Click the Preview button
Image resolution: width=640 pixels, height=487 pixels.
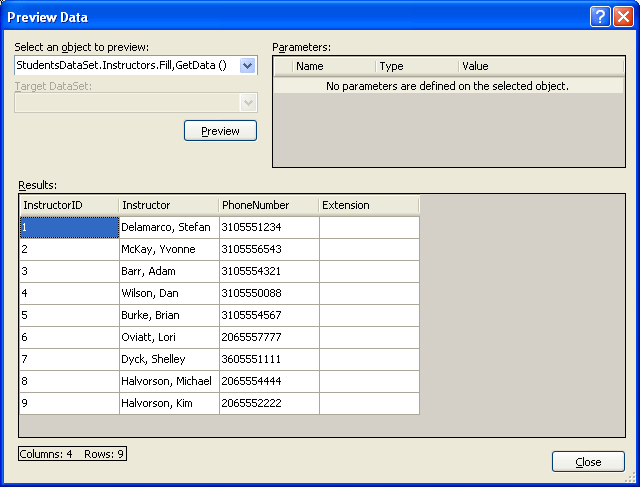pyautogui.click(x=220, y=131)
